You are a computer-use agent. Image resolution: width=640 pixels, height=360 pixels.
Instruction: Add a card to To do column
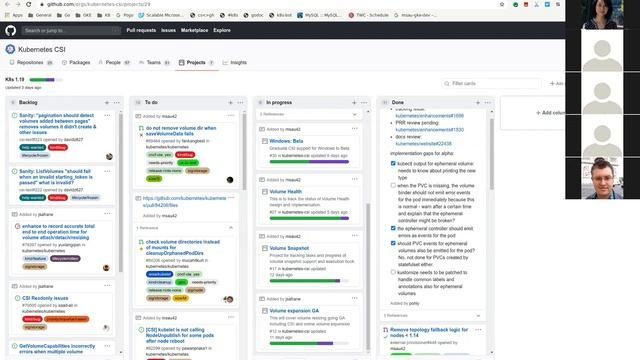(231, 102)
